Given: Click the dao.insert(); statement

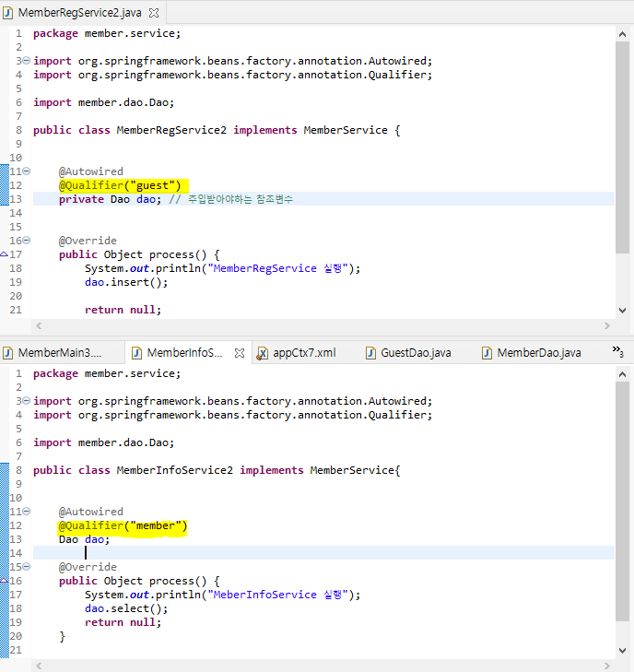Looking at the screenshot, I should pos(126,282).
